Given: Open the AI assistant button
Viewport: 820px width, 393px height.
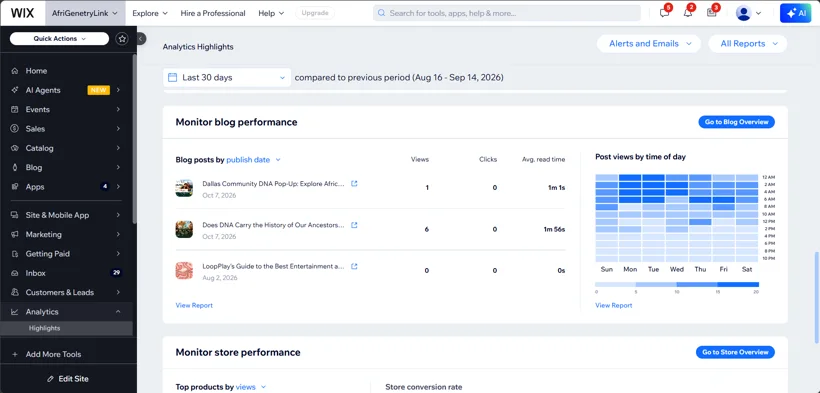Looking at the screenshot, I should point(795,13).
